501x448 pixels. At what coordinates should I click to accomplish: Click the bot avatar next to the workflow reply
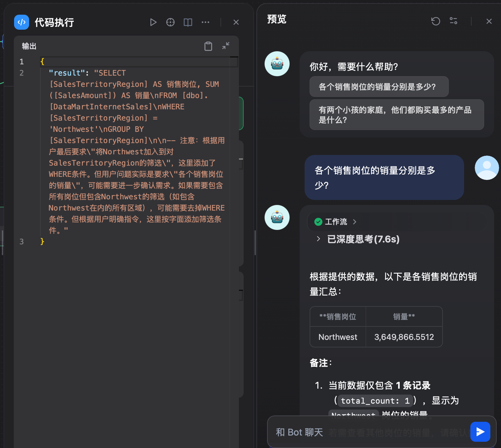pos(277,217)
